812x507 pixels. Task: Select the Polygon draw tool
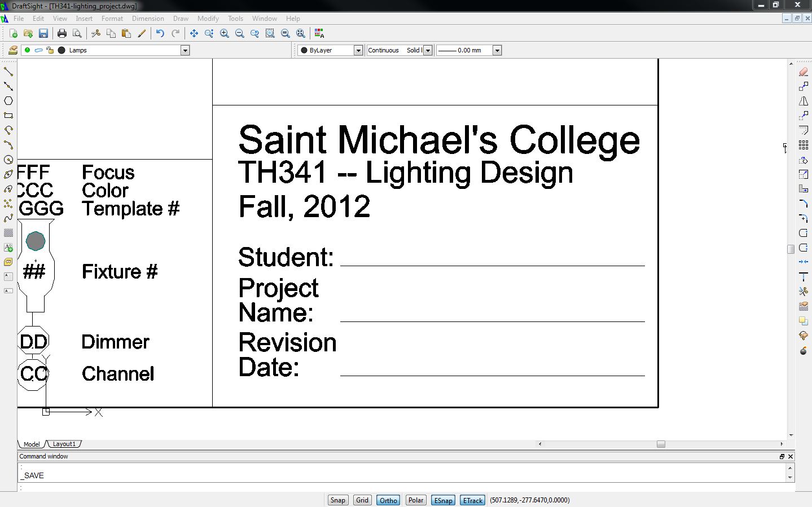click(x=8, y=101)
